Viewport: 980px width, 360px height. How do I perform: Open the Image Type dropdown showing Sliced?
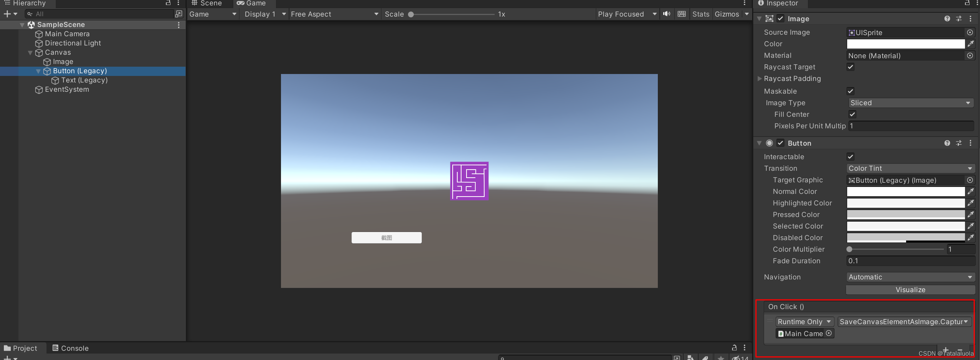click(911, 103)
